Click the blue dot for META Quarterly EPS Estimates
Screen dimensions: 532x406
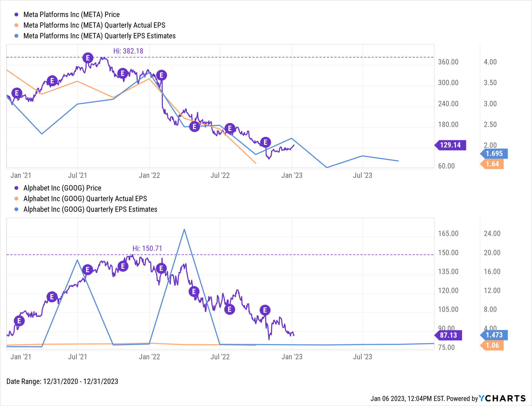(x=16, y=36)
